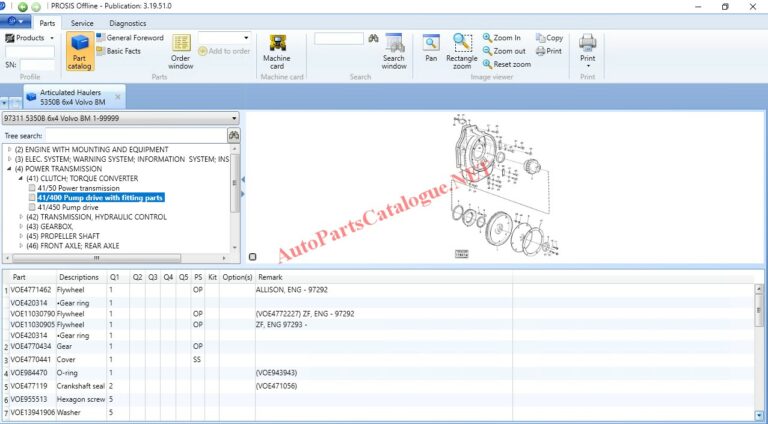Screen dimensions: 768x424
Task: Expand (2) ENGINE WITH MOUNTING AND EQUIPMENT
Action: pyautogui.click(x=9, y=149)
